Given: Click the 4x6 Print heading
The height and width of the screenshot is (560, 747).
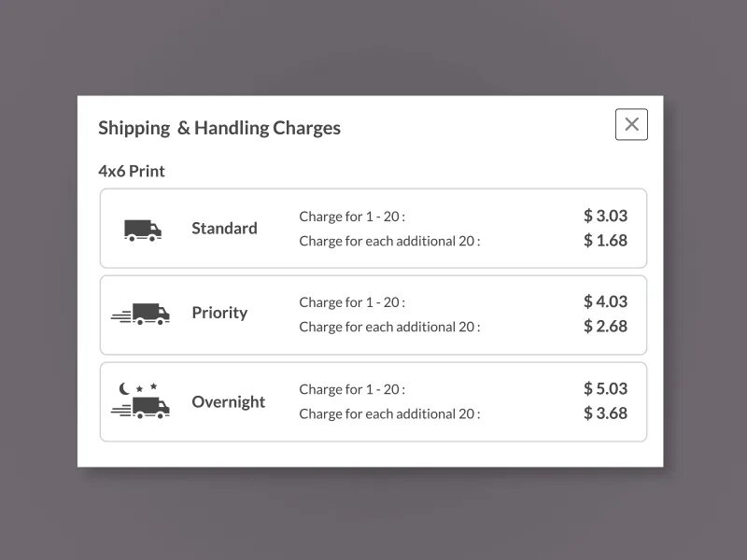Looking at the screenshot, I should click(132, 171).
